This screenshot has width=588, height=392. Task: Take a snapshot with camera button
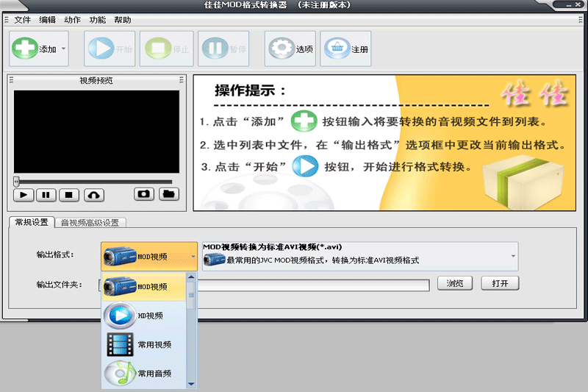coord(144,194)
